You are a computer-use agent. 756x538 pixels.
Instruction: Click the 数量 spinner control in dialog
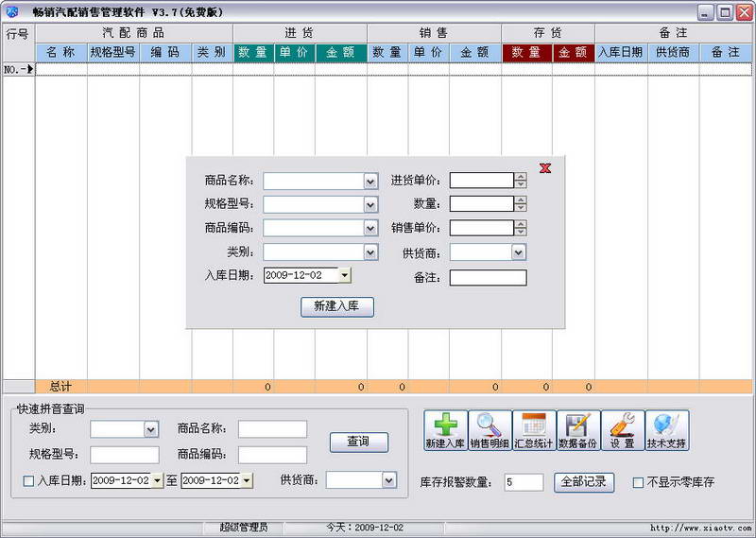(521, 204)
